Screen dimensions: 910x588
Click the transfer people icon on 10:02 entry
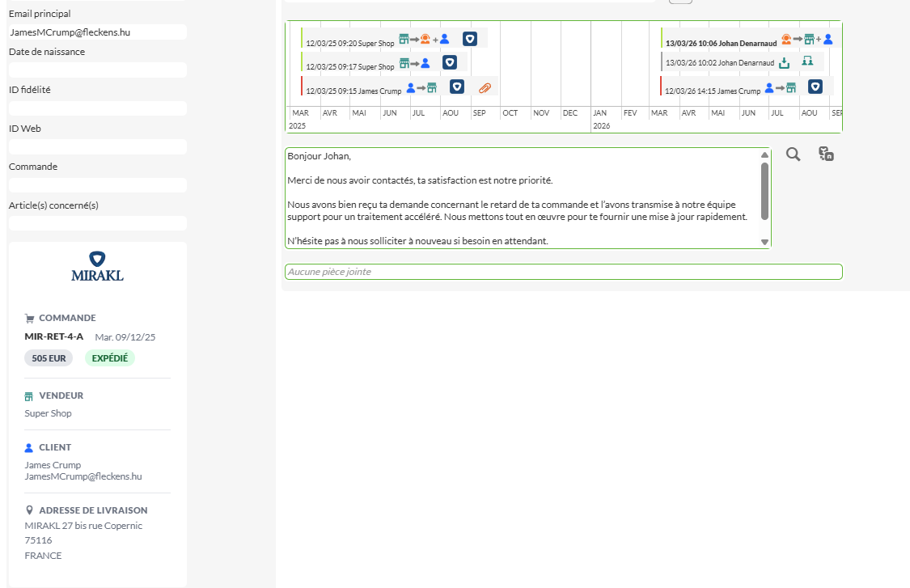[806, 62]
